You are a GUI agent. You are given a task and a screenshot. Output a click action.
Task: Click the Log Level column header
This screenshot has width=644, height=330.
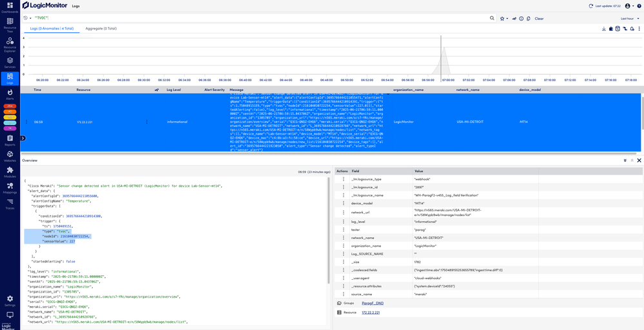coord(173,90)
